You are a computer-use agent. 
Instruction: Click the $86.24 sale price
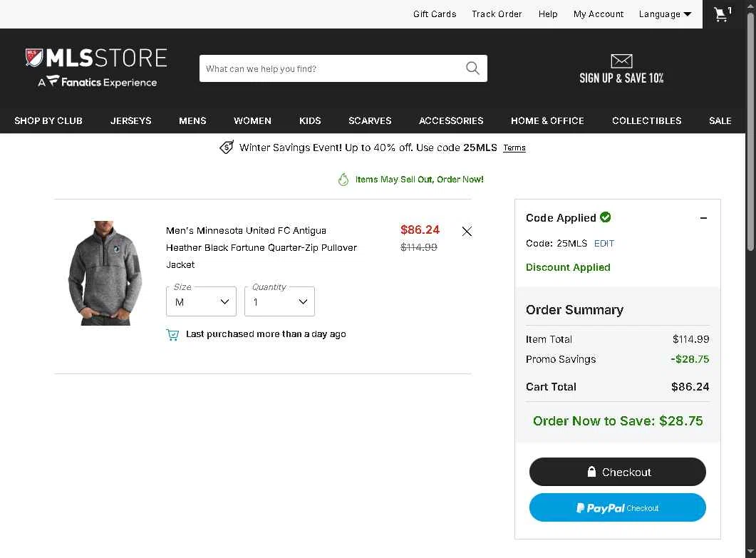point(420,229)
